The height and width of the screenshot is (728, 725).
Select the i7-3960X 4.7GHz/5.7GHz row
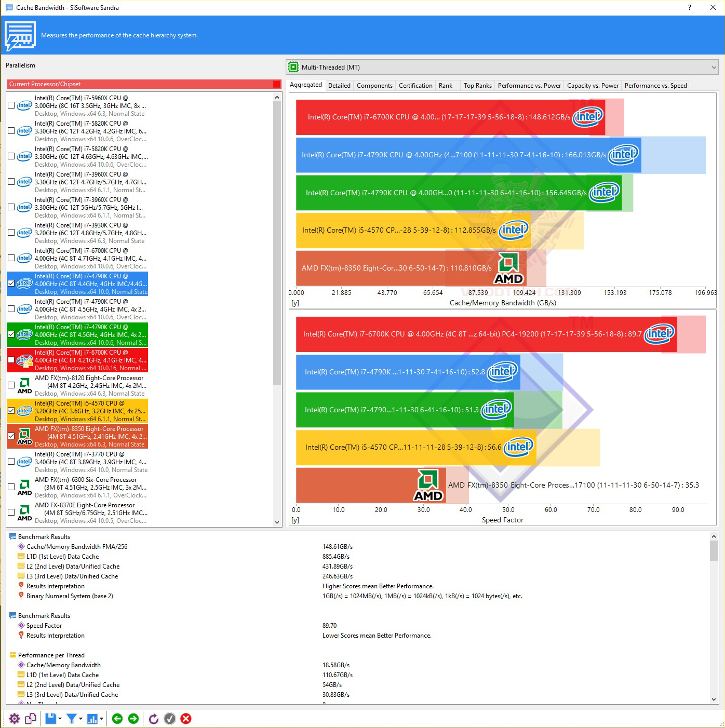pos(77,182)
